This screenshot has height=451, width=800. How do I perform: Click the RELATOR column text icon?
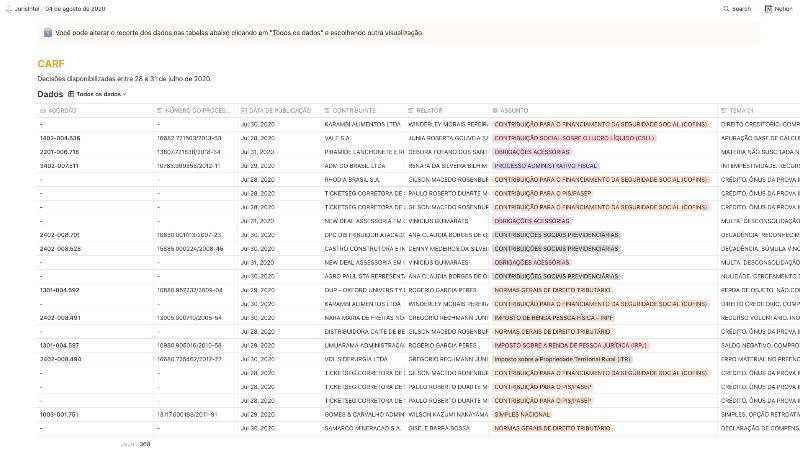pyautogui.click(x=411, y=110)
